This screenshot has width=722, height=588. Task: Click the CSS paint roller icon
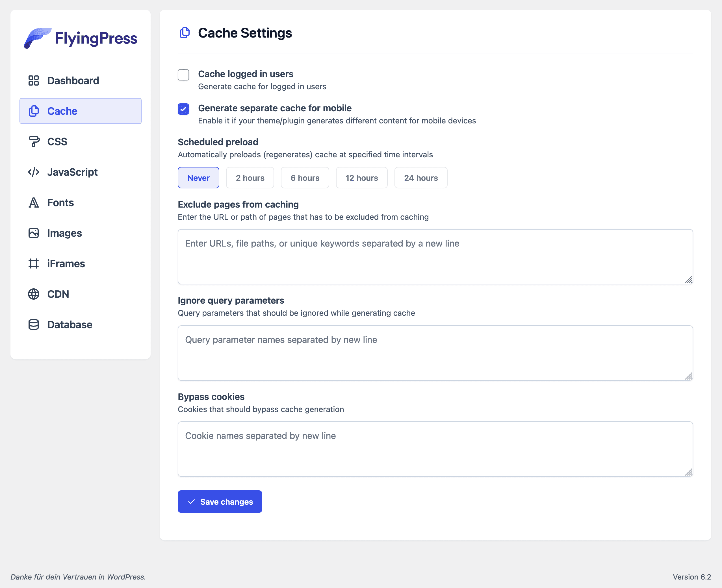pyautogui.click(x=34, y=141)
